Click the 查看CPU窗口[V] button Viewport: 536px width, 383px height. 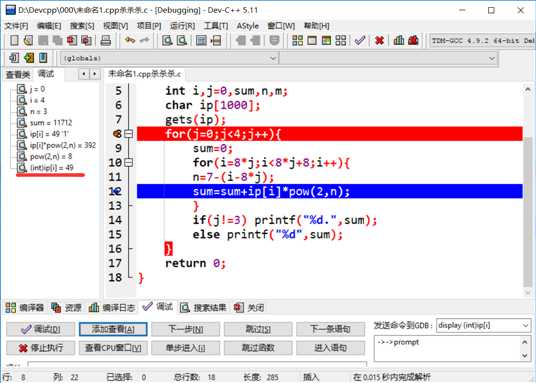113,348
